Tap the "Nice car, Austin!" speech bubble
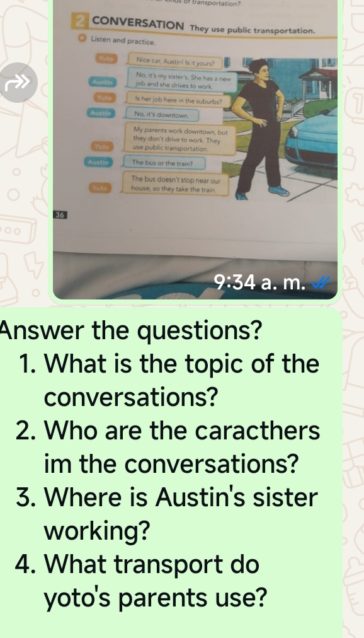364x638 pixels. pos(175,61)
